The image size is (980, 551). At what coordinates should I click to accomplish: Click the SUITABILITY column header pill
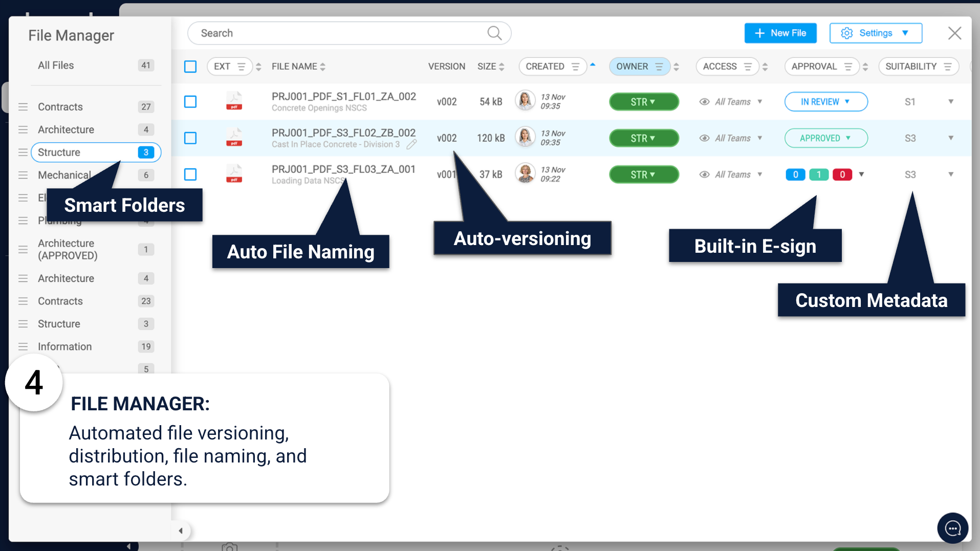point(919,67)
